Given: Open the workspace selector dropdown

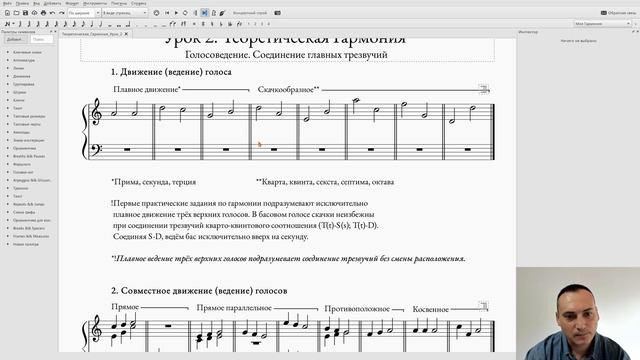Looking at the screenshot, I should [x=603, y=24].
